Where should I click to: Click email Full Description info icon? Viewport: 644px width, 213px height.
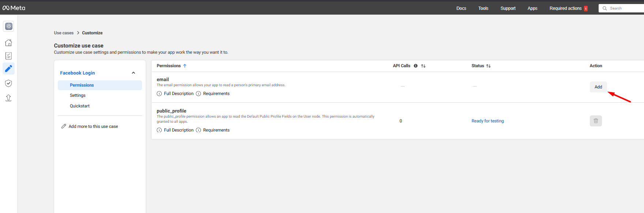pos(159,94)
